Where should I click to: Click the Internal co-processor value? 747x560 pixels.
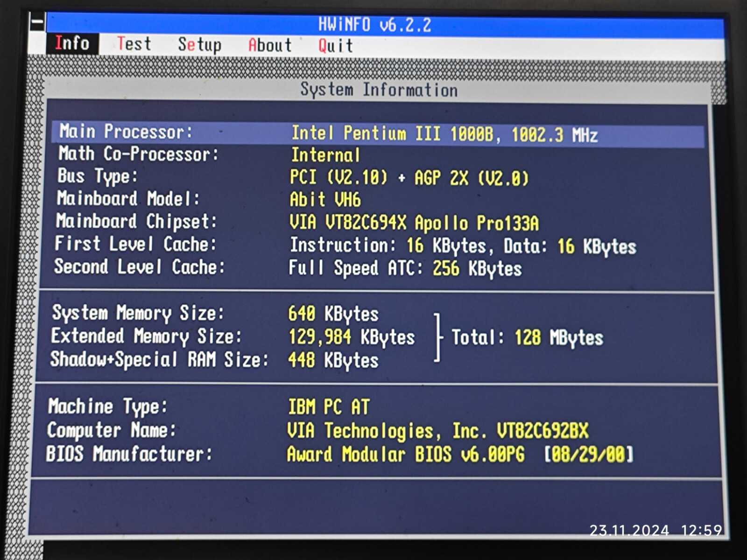pos(325,155)
